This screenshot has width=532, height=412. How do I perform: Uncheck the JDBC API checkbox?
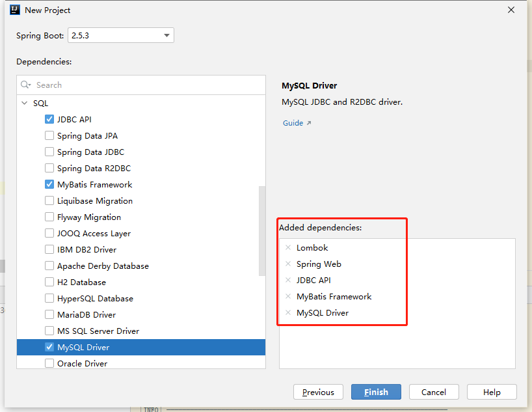(49, 119)
